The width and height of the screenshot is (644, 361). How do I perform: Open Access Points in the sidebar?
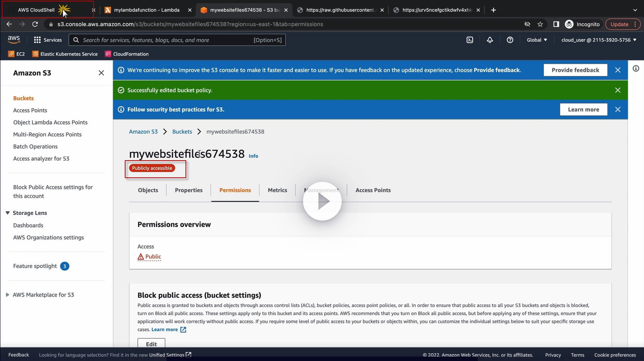30,110
